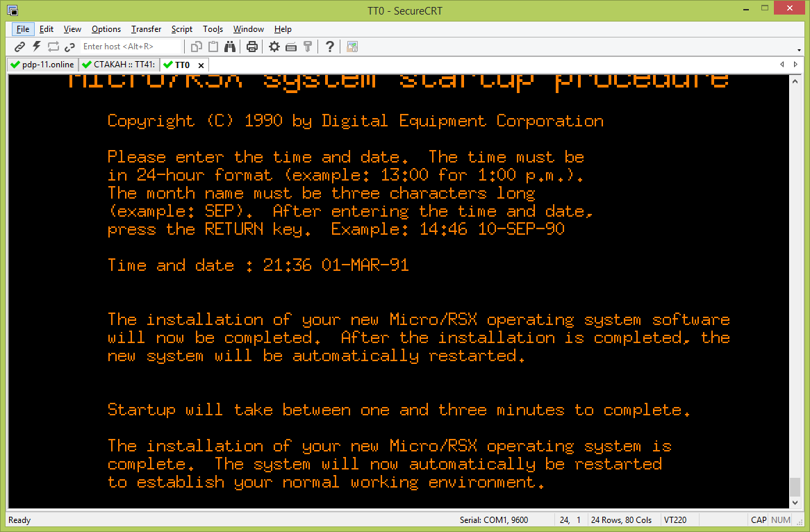810x532 pixels.
Task: Open Session Options gear icon
Action: (x=274, y=47)
